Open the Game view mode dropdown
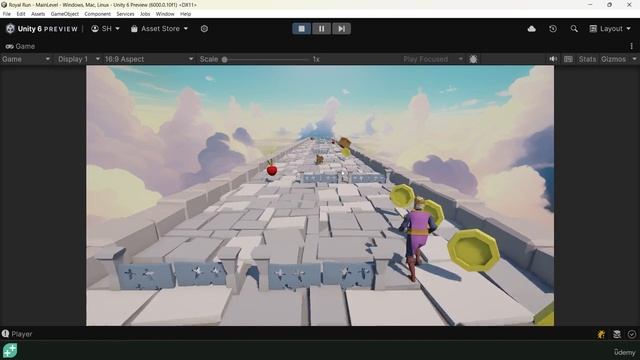The height and width of the screenshot is (360, 640). click(26, 59)
